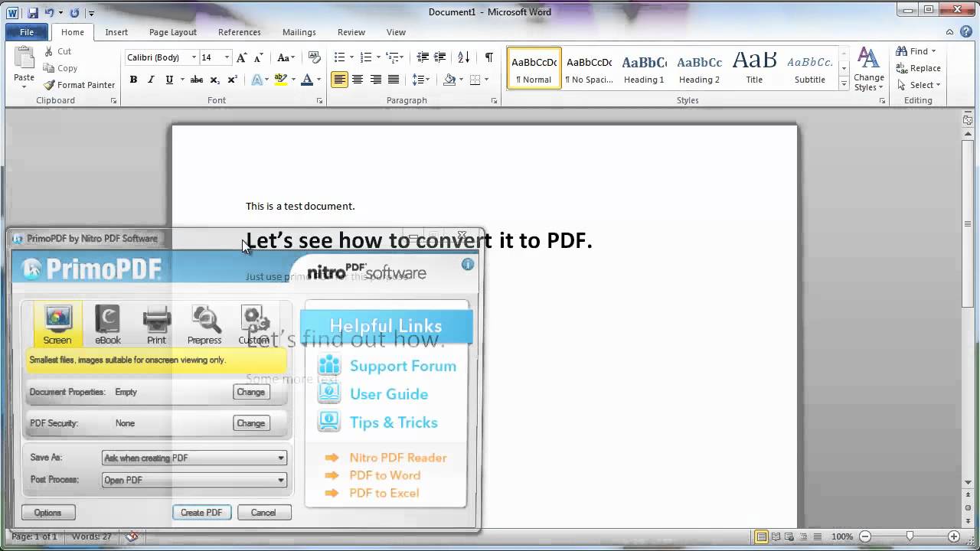Open the Support Forum link
The width and height of the screenshot is (980, 551).
click(403, 366)
